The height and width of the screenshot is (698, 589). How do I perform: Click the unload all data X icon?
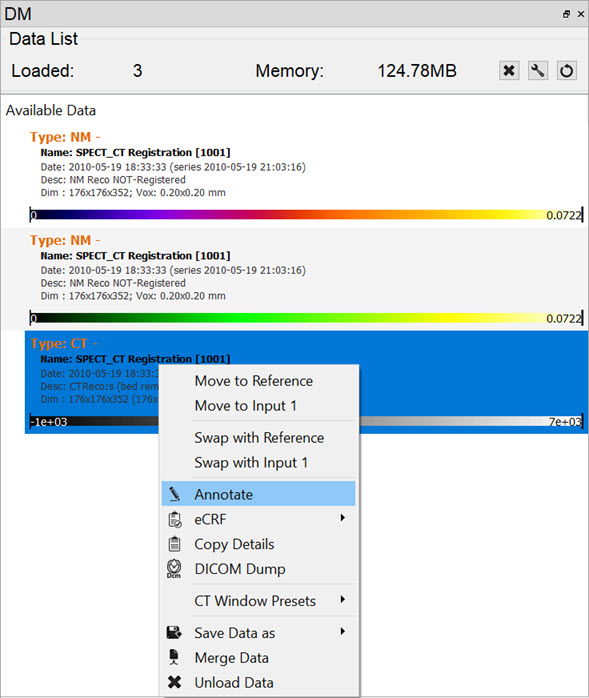[x=509, y=70]
